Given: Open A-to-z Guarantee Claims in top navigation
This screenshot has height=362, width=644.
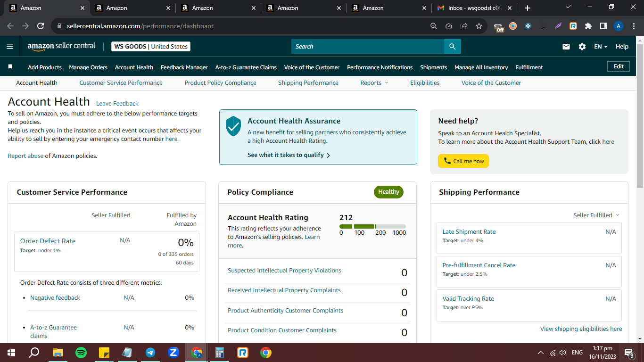Looking at the screenshot, I should pyautogui.click(x=246, y=67).
